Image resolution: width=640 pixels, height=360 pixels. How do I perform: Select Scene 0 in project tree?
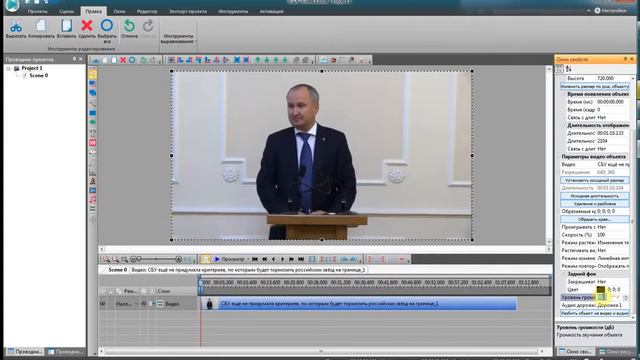38,76
